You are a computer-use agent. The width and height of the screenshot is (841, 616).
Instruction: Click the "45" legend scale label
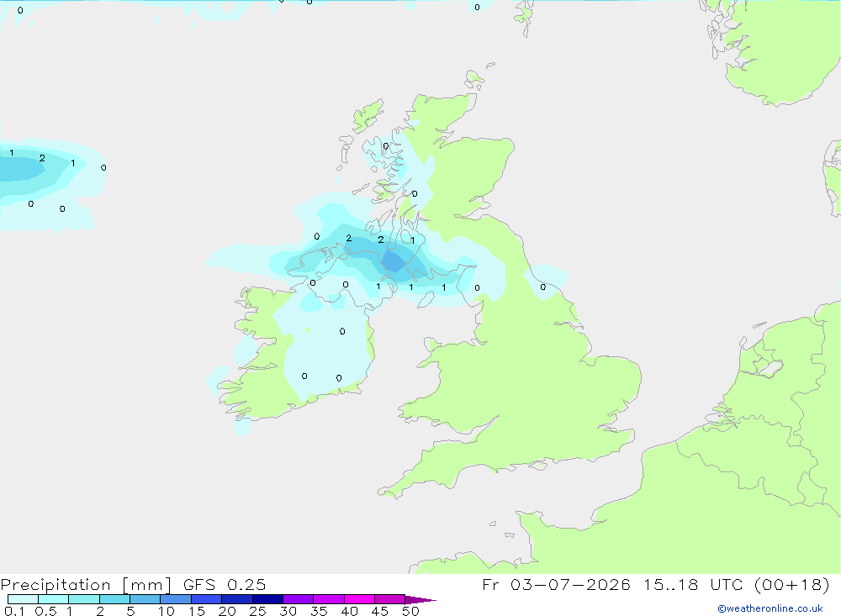(x=380, y=611)
